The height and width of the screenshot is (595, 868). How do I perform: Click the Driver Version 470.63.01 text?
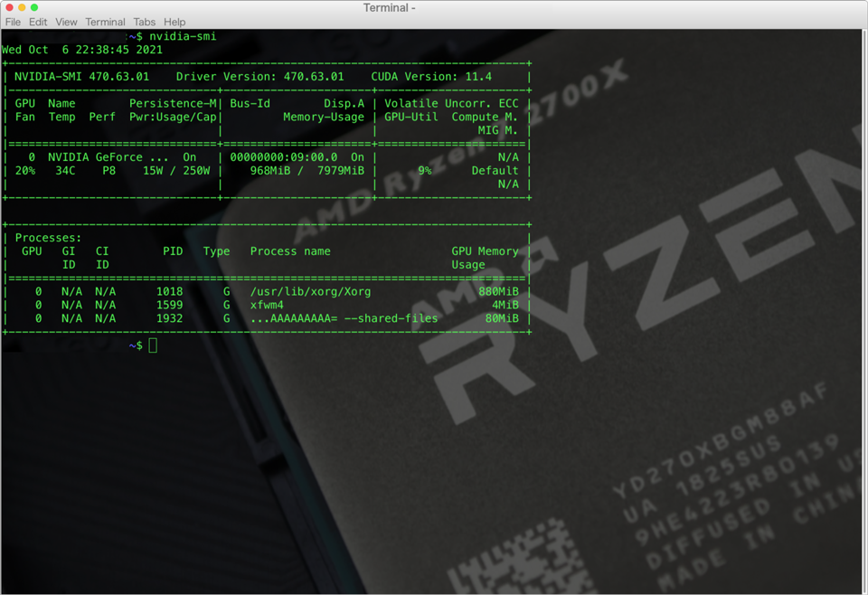264,77
